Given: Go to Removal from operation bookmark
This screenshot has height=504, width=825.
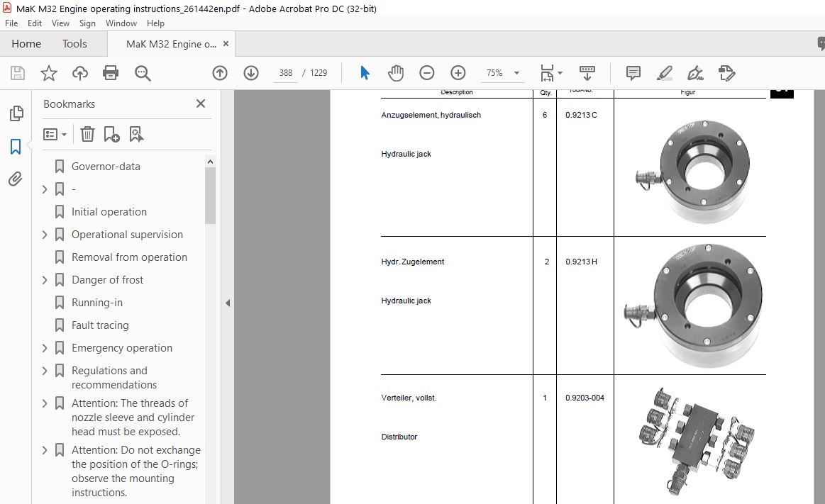Looking at the screenshot, I should [129, 257].
